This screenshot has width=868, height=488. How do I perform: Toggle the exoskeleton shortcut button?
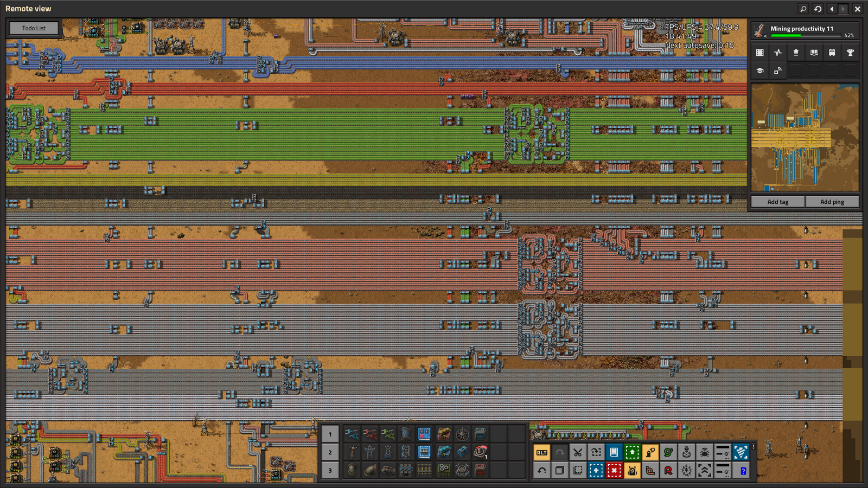[650, 452]
